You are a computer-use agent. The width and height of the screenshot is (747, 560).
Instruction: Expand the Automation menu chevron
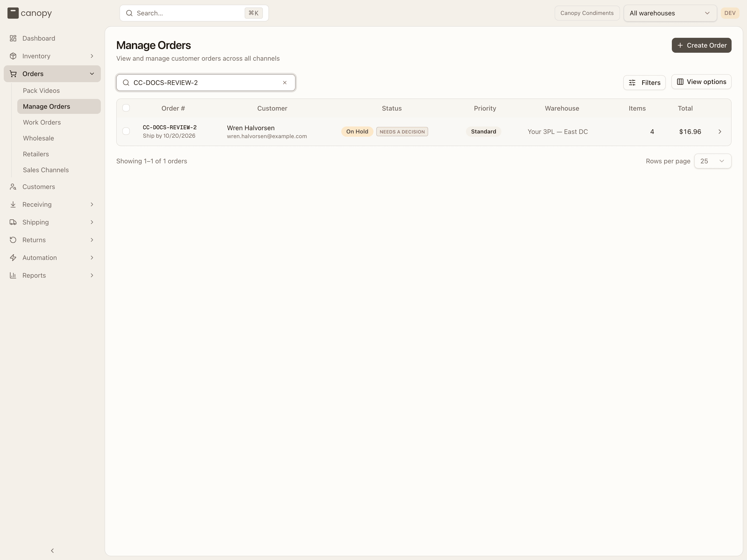coord(92,258)
